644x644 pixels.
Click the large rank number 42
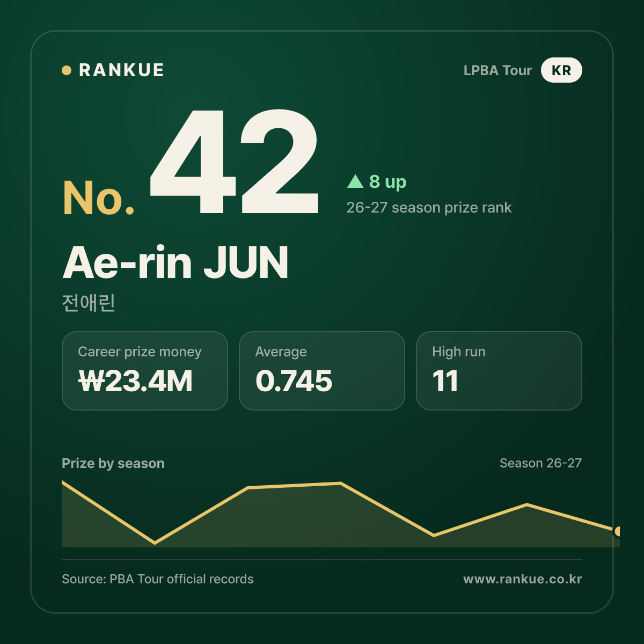pyautogui.click(x=234, y=162)
